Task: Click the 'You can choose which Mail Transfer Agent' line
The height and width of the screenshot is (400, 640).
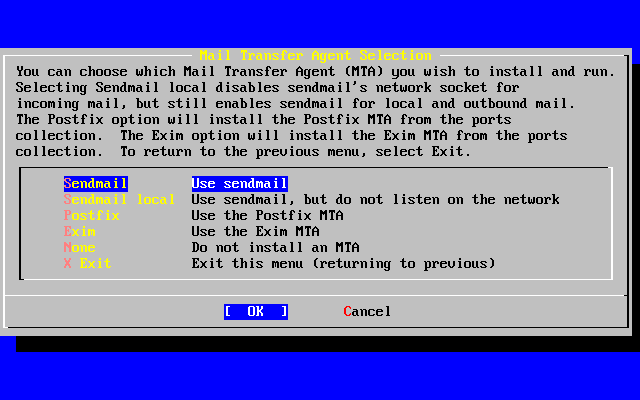Action: click(x=316, y=71)
